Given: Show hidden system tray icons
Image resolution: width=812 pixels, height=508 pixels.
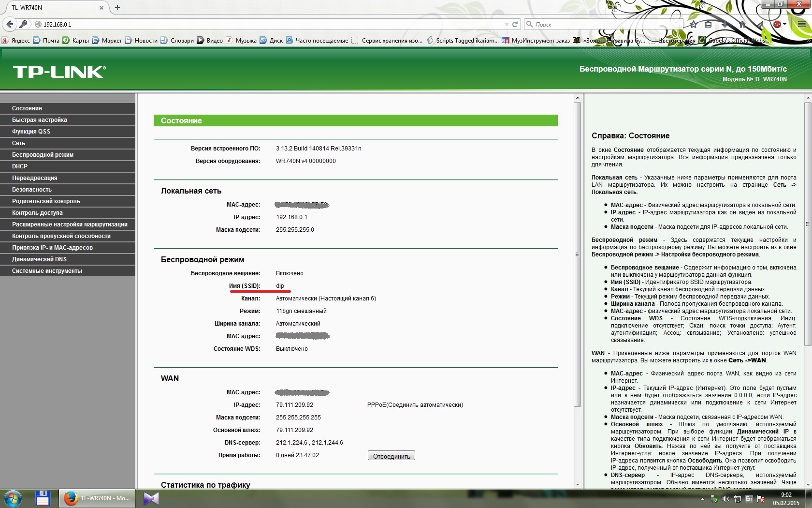Looking at the screenshot, I should point(702,498).
